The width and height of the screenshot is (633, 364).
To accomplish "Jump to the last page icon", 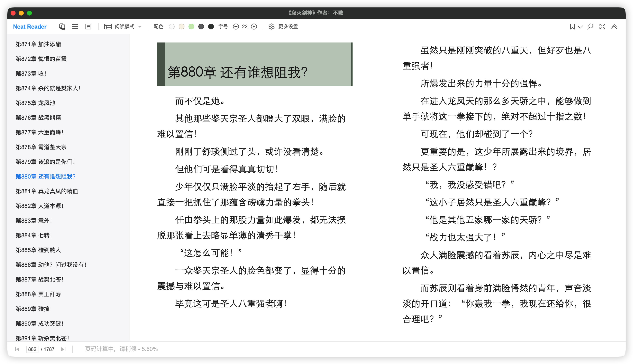I will (63, 349).
